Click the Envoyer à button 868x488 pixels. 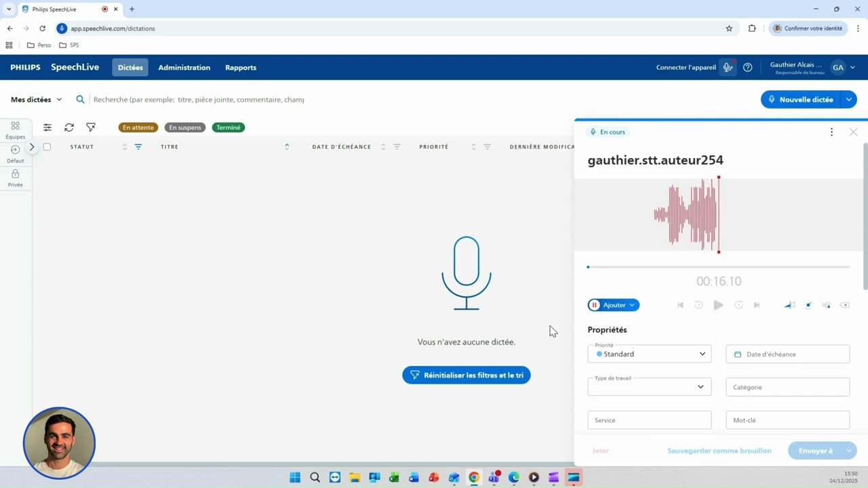[x=815, y=451]
